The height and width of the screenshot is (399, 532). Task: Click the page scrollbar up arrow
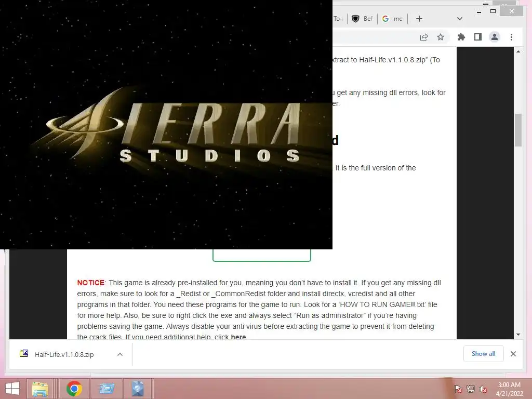tap(518, 51)
